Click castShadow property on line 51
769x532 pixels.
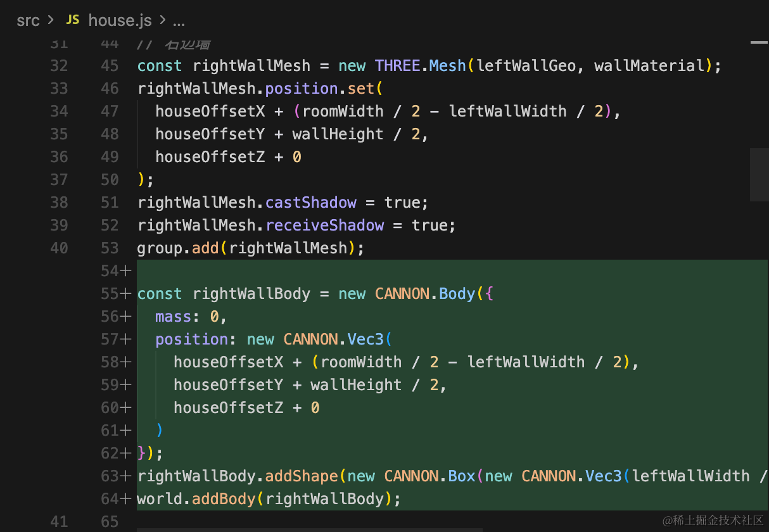click(x=311, y=203)
